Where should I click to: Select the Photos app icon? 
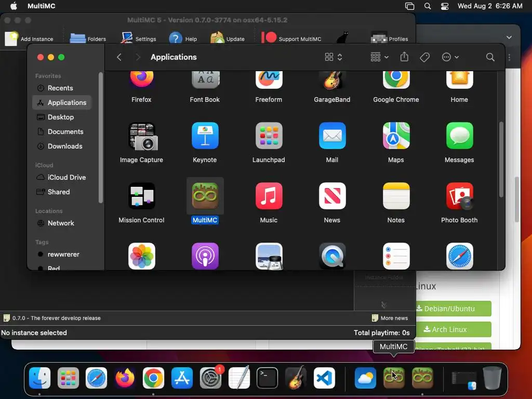point(141,256)
